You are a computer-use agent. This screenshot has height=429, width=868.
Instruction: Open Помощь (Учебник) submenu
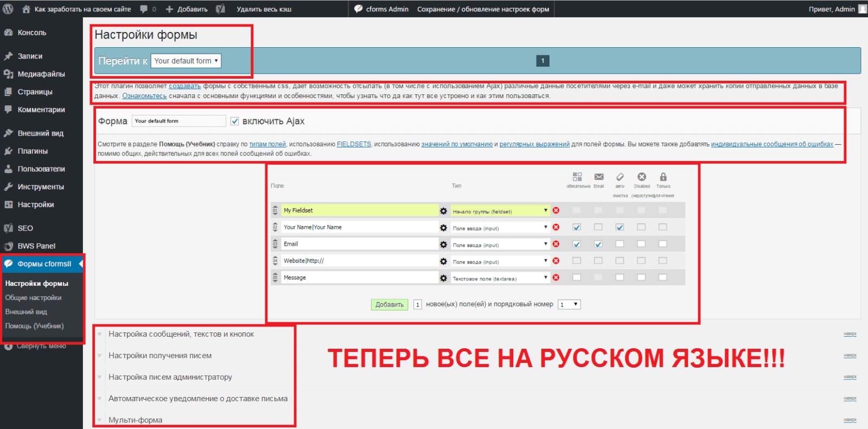(x=34, y=326)
